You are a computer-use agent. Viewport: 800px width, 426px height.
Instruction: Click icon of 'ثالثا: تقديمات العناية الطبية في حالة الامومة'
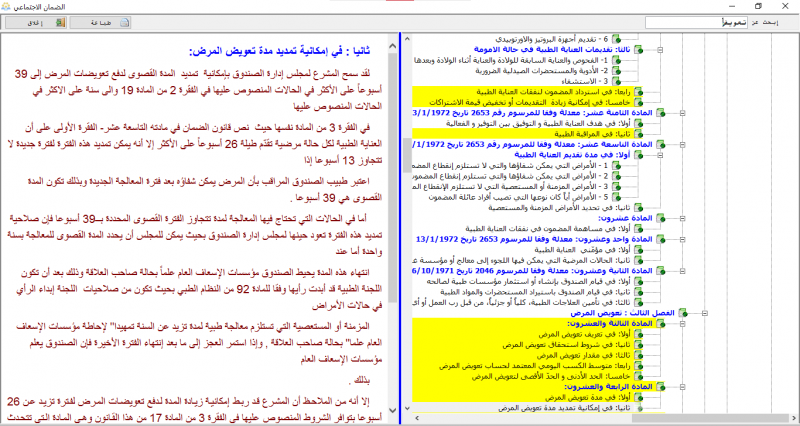[x=638, y=50]
